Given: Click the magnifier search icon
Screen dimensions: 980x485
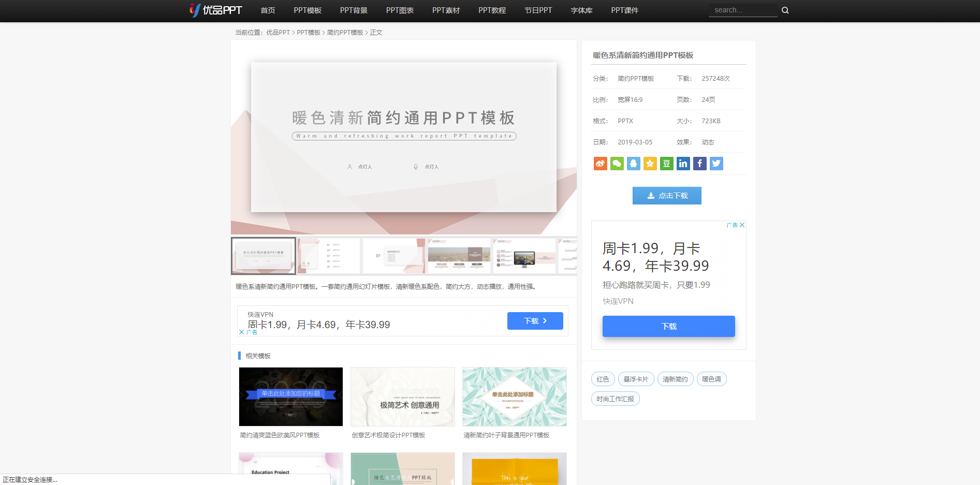Looking at the screenshot, I should point(785,9).
